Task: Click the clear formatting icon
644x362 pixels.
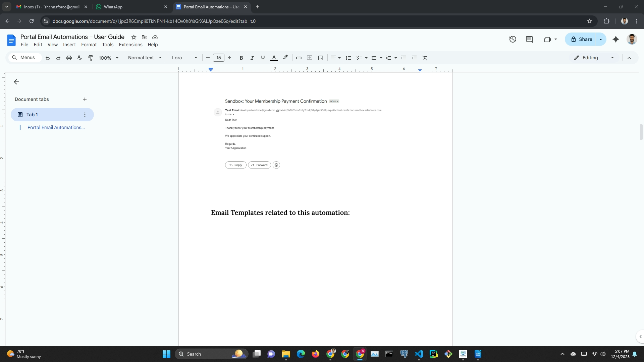Action: pos(425,58)
